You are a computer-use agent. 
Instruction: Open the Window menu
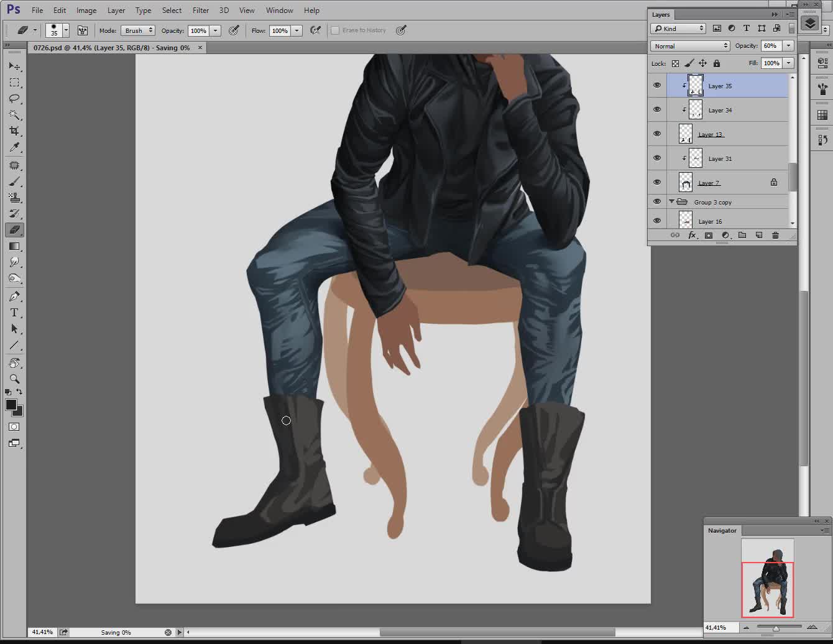click(x=280, y=11)
